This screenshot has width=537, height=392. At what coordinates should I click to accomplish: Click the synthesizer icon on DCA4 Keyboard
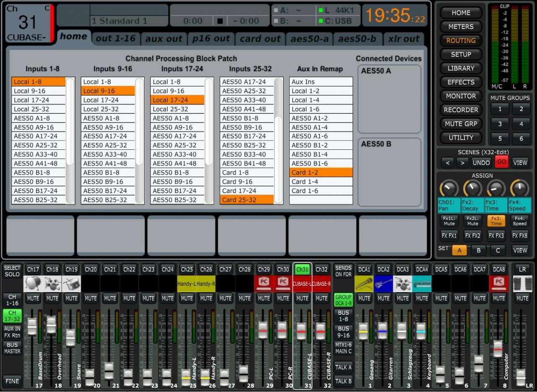pyautogui.click(x=422, y=283)
